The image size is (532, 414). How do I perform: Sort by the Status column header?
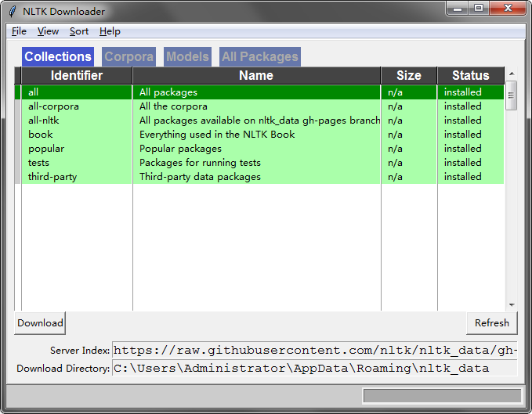tap(471, 76)
